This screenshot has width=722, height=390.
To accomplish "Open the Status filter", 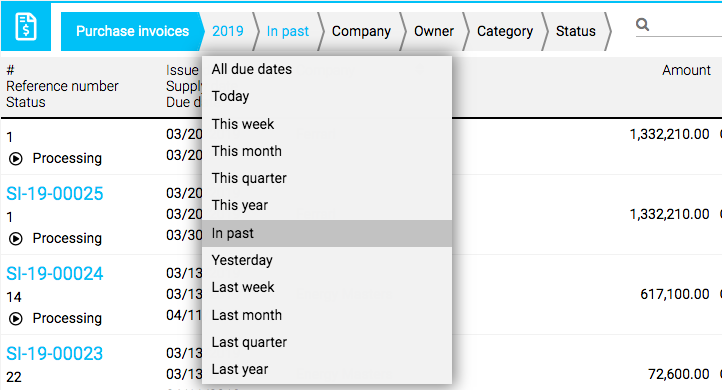I will (x=576, y=31).
